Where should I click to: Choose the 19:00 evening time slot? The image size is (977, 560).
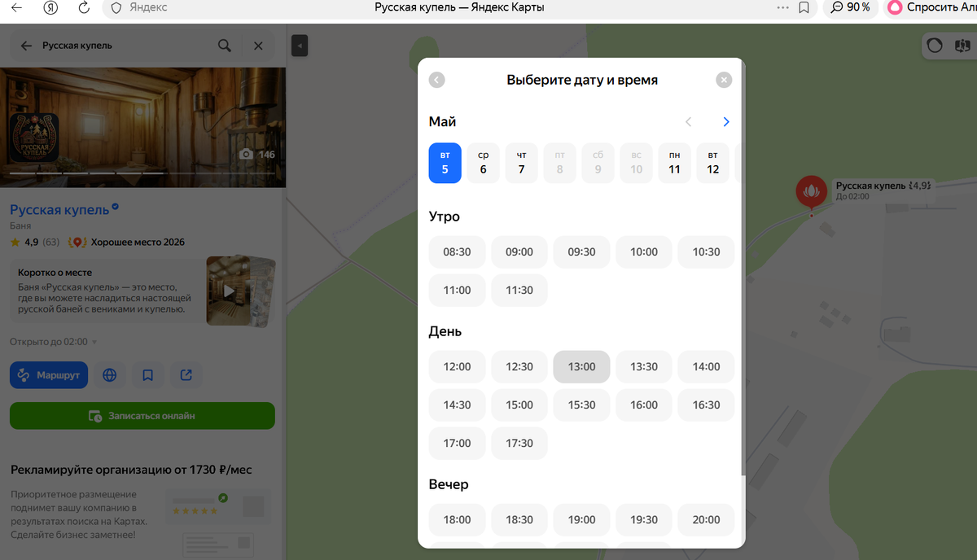pos(581,519)
